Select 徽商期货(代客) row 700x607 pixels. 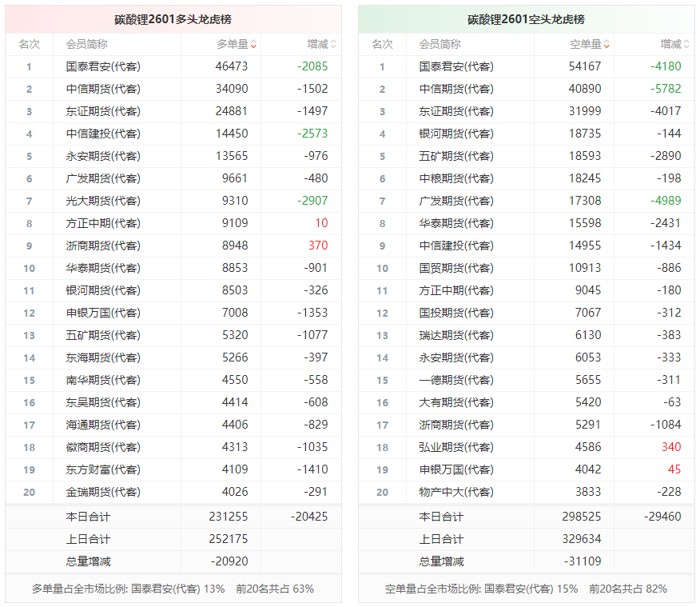pos(173,447)
